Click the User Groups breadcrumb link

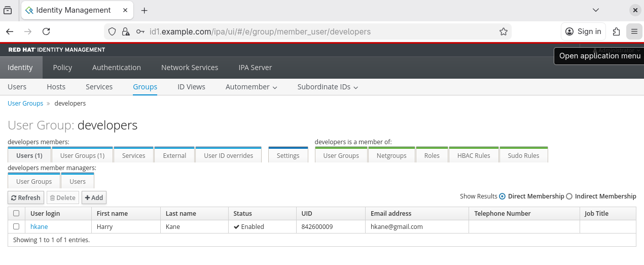click(x=25, y=103)
